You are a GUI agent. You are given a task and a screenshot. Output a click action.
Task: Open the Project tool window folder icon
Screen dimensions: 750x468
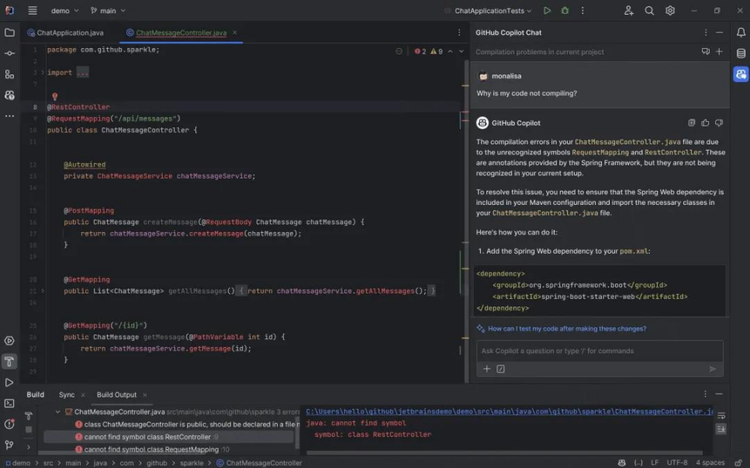pos(10,33)
